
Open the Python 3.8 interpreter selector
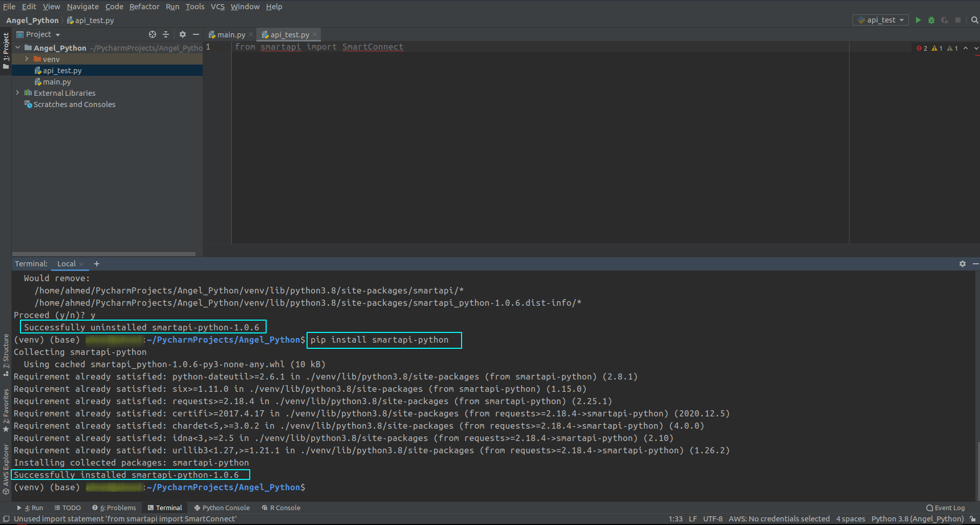[918, 519]
